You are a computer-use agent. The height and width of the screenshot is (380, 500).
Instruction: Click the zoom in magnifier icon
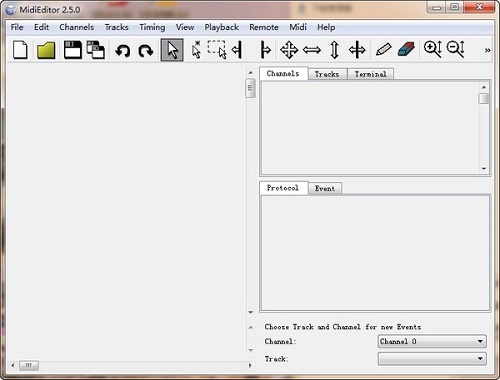pyautogui.click(x=433, y=49)
